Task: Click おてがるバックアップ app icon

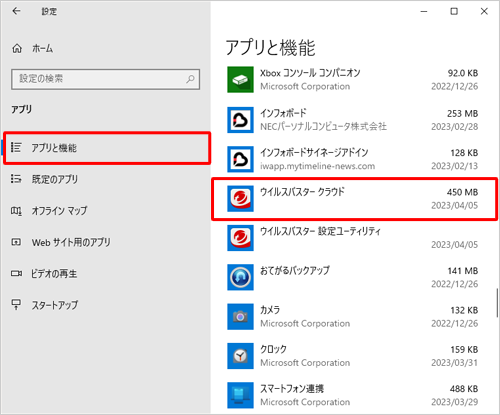Action: 240,277
